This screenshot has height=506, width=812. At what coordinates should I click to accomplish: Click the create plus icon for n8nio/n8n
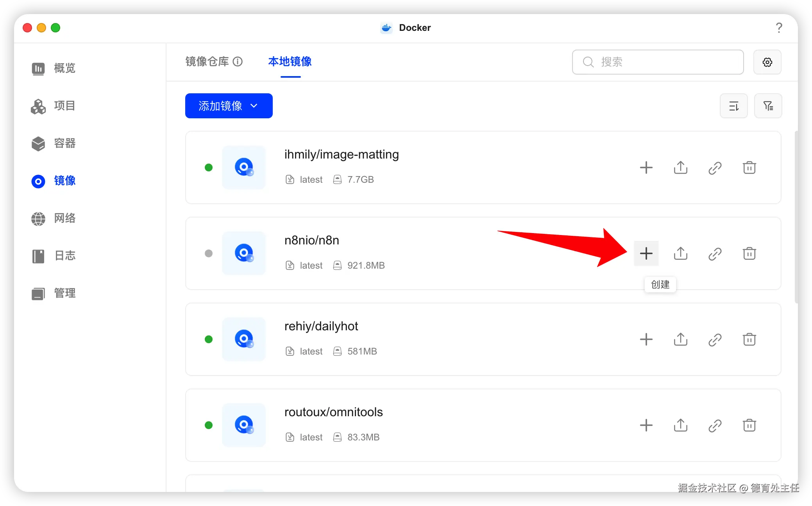click(646, 254)
